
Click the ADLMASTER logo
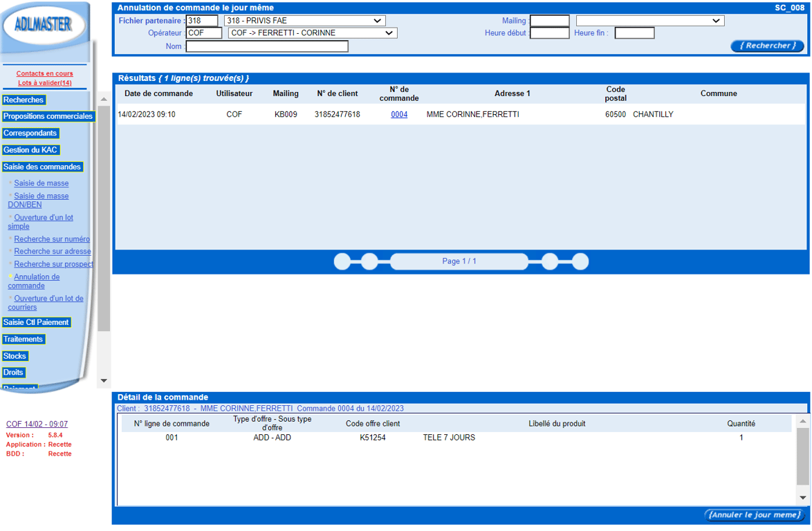(x=44, y=24)
